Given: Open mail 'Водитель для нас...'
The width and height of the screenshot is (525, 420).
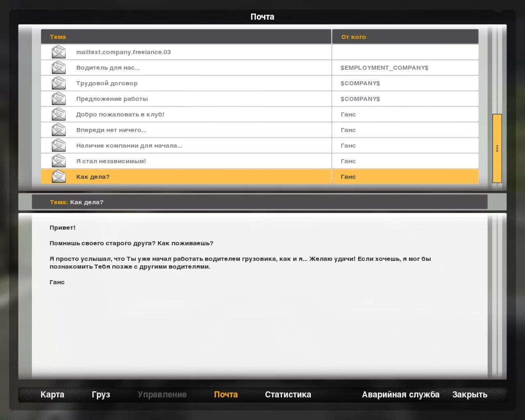Looking at the screenshot, I should [186, 68].
